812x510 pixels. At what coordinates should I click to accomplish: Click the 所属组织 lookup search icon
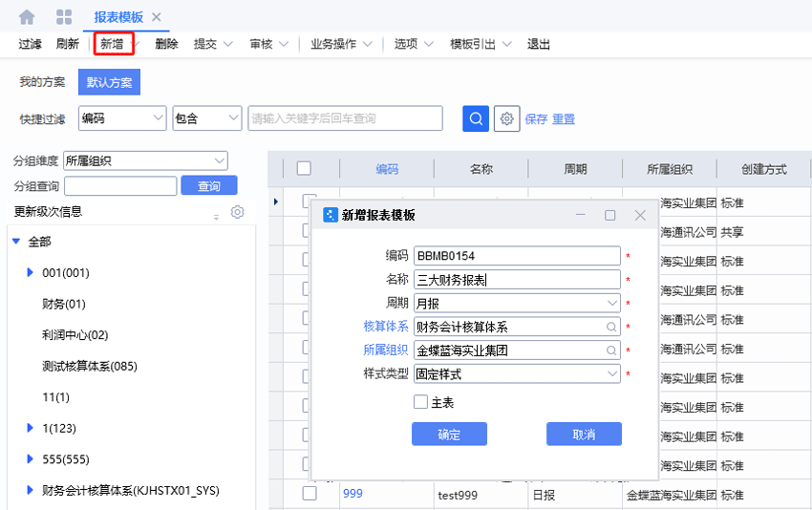(611, 351)
